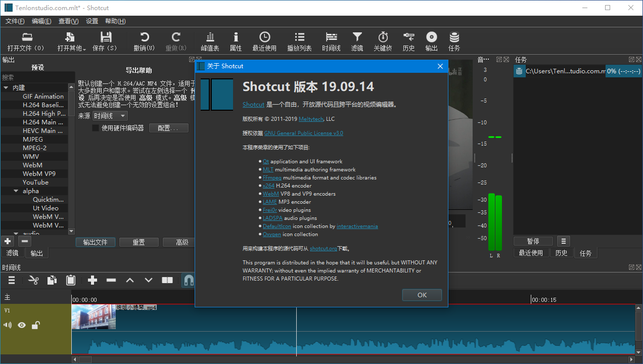The height and width of the screenshot is (364, 643).
Task: Click the timeline cut scissors icon
Action: [33, 280]
